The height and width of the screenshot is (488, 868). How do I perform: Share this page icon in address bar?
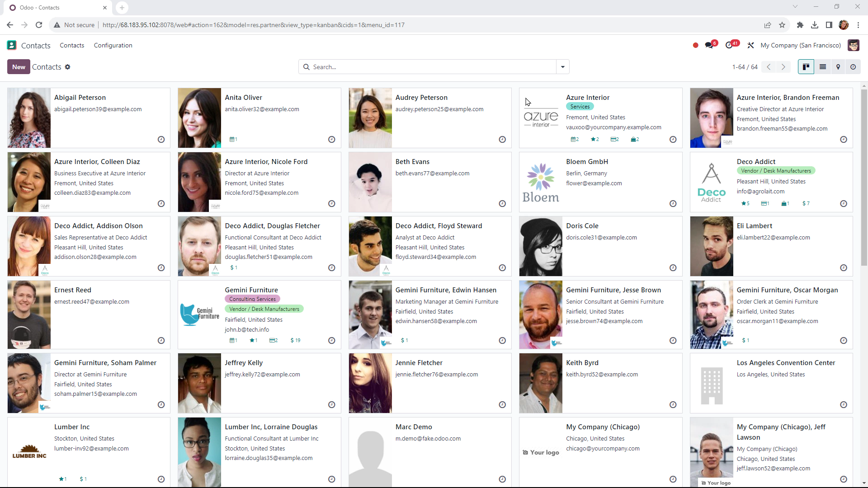pyautogui.click(x=768, y=25)
